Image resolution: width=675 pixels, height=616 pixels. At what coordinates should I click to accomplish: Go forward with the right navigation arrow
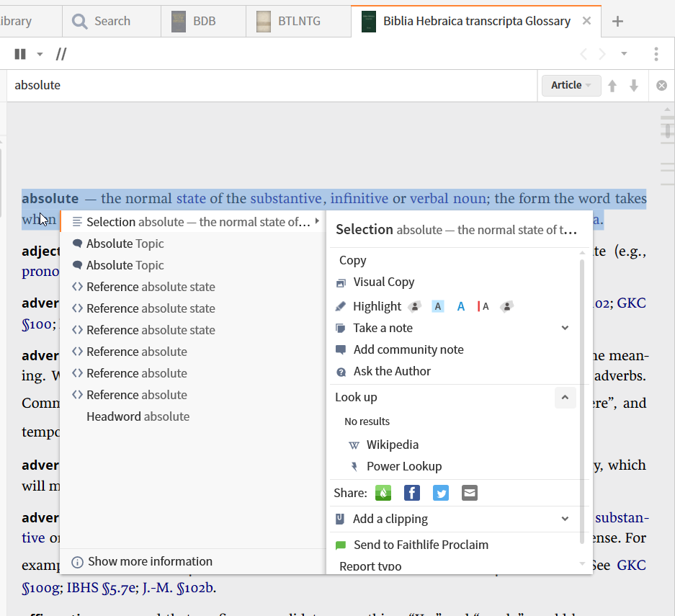coord(602,54)
